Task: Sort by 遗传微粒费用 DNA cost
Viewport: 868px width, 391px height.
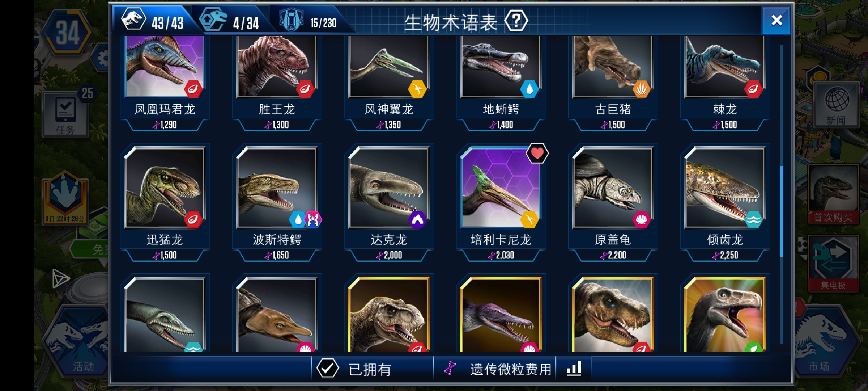Action: tap(499, 369)
